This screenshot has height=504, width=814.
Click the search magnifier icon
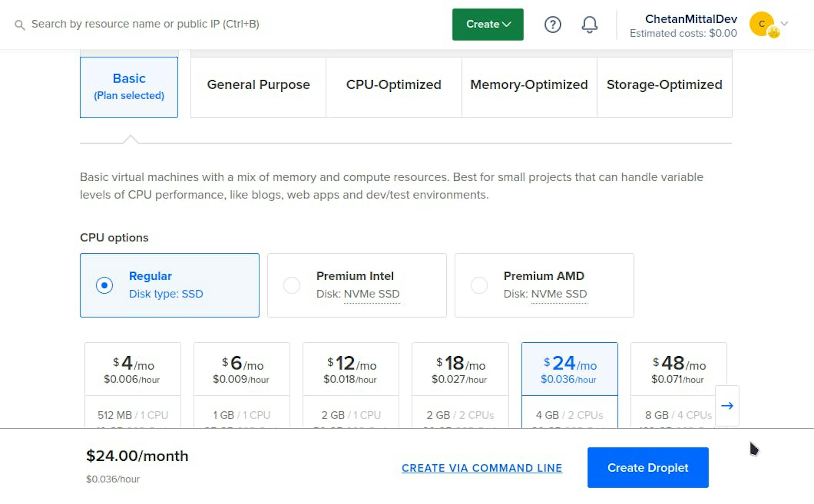pos(20,25)
